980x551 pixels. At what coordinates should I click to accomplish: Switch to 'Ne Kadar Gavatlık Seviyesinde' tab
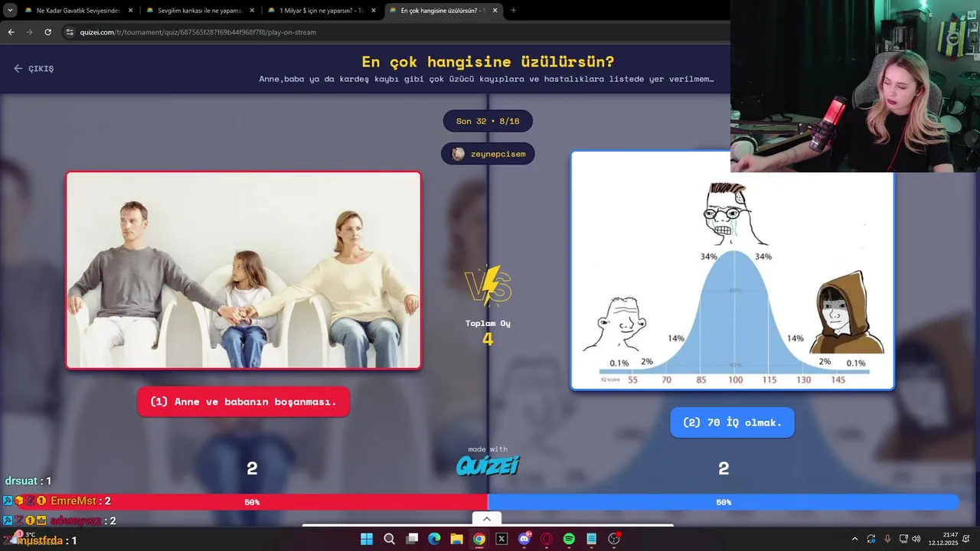point(78,11)
